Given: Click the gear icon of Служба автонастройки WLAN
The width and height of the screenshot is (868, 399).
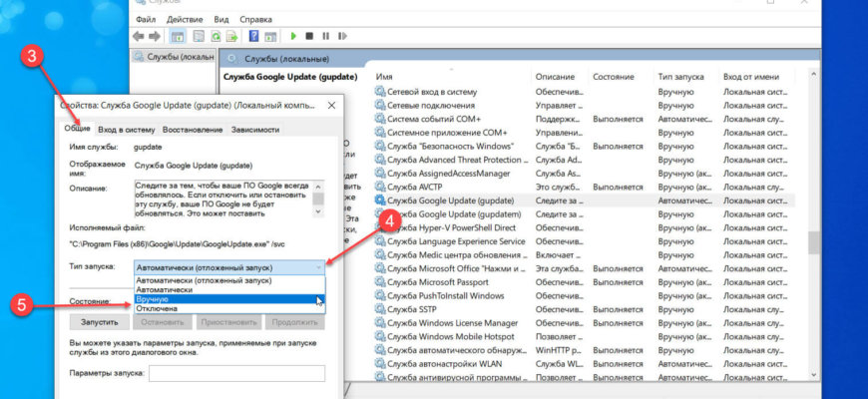Looking at the screenshot, I should [380, 363].
